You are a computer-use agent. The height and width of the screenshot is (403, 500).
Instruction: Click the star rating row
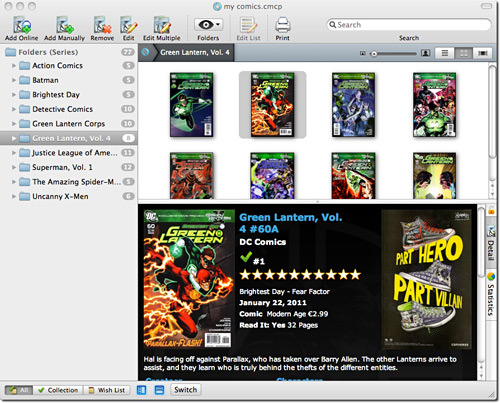tap(300, 275)
